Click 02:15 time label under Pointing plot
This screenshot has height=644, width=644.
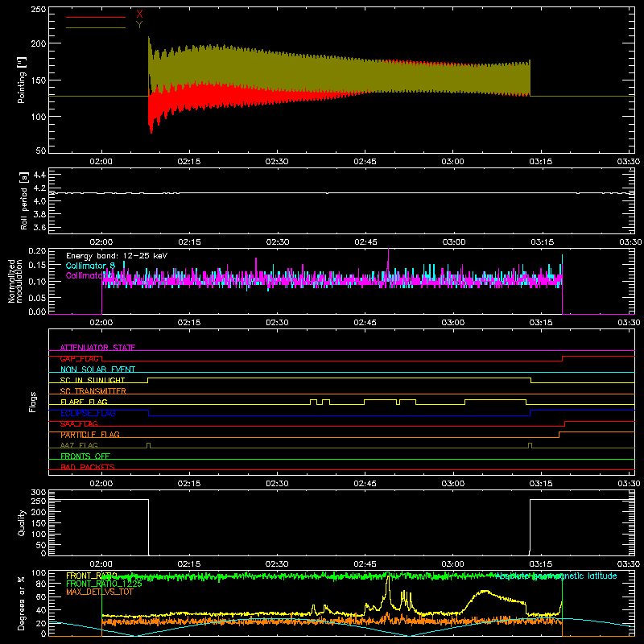click(x=189, y=162)
